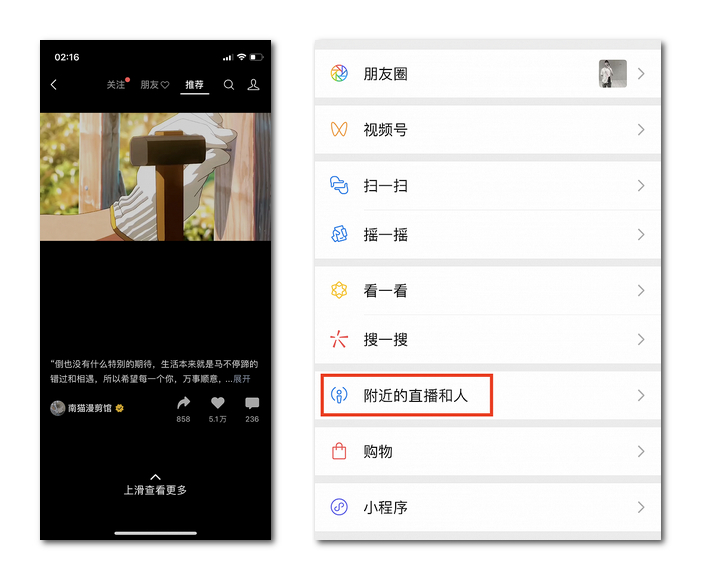
Task: Tap the 视频号 butterfly icon
Action: coord(339,129)
